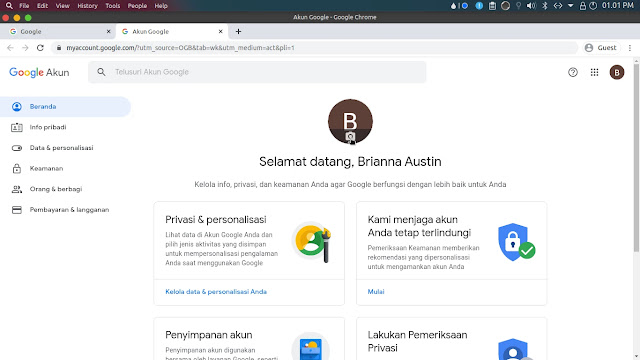This screenshot has width=640, height=360.
Task: Click the clipboard icon in the system tray
Action: pos(492,6)
